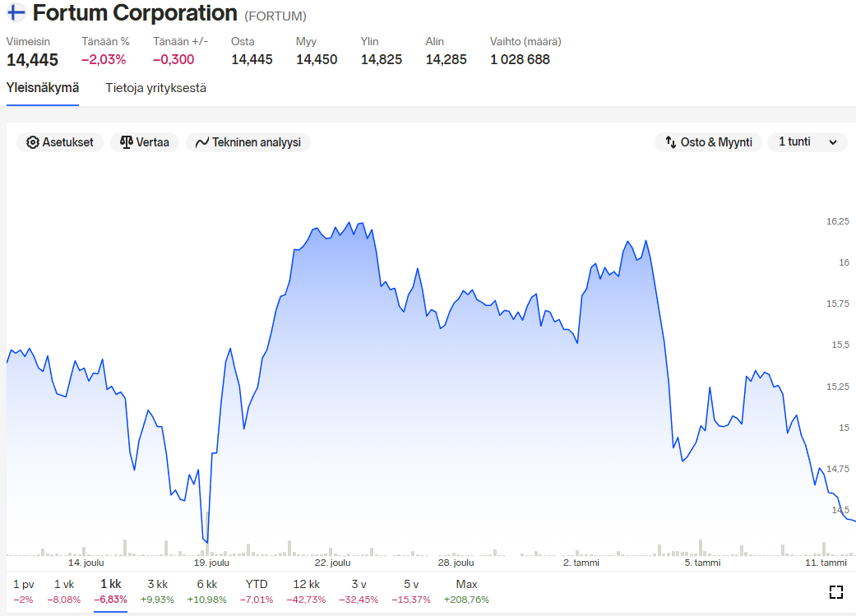Switch to the 5 v range
The width and height of the screenshot is (856, 616).
point(411,591)
